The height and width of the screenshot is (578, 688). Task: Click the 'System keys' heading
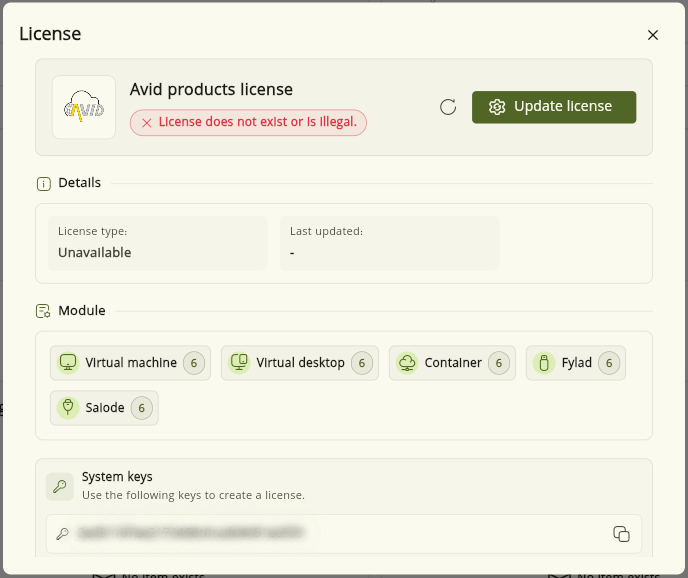tap(117, 477)
